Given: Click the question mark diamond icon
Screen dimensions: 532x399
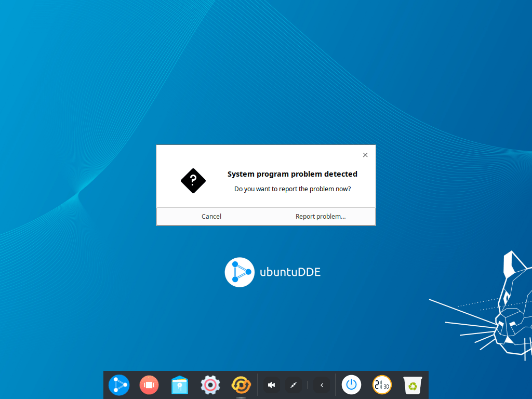Looking at the screenshot, I should pyautogui.click(x=193, y=181).
